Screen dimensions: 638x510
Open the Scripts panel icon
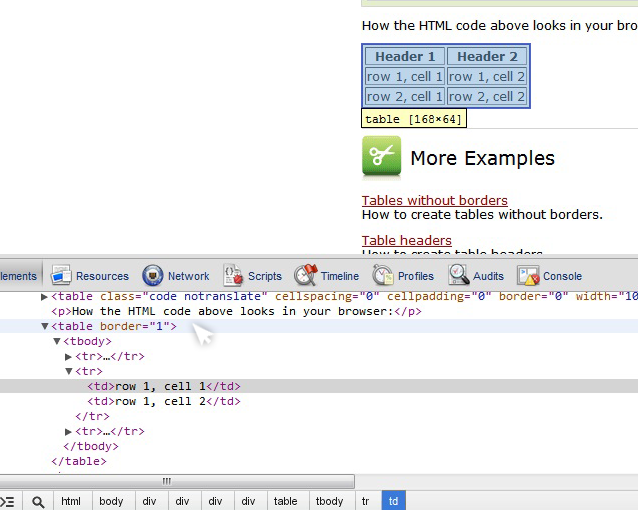pyautogui.click(x=233, y=276)
